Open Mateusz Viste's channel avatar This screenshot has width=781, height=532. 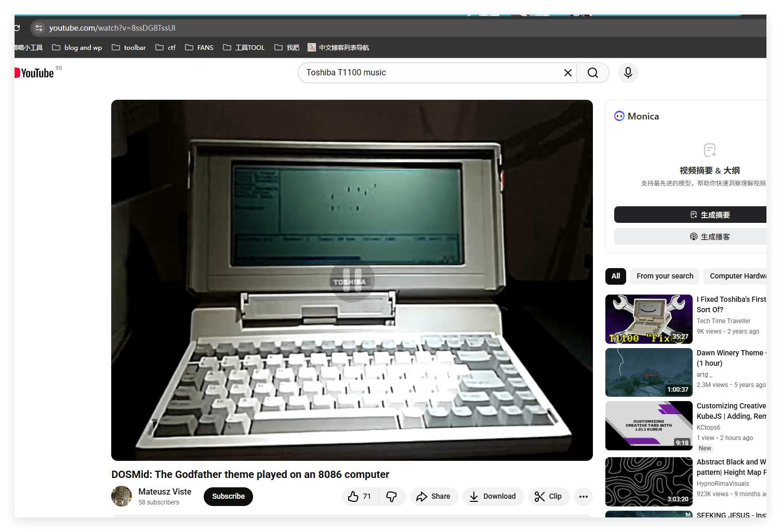[x=122, y=496]
